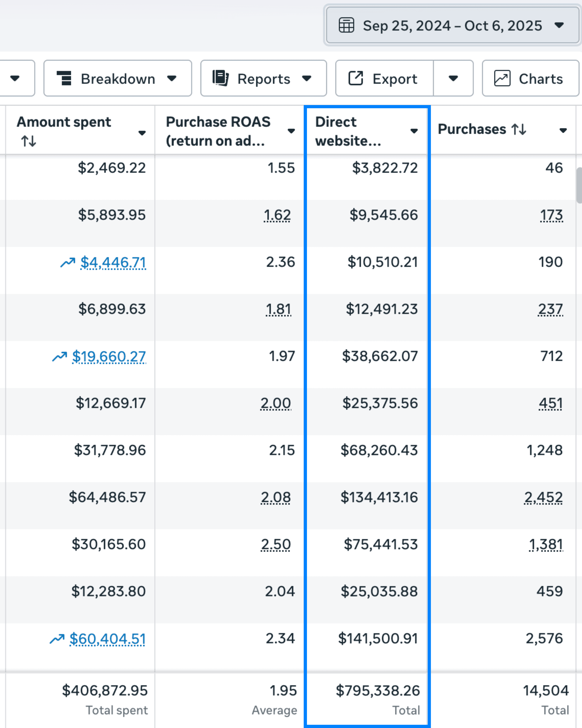582x728 pixels.
Task: Open the Purchases column menu arrow
Action: [x=563, y=130]
